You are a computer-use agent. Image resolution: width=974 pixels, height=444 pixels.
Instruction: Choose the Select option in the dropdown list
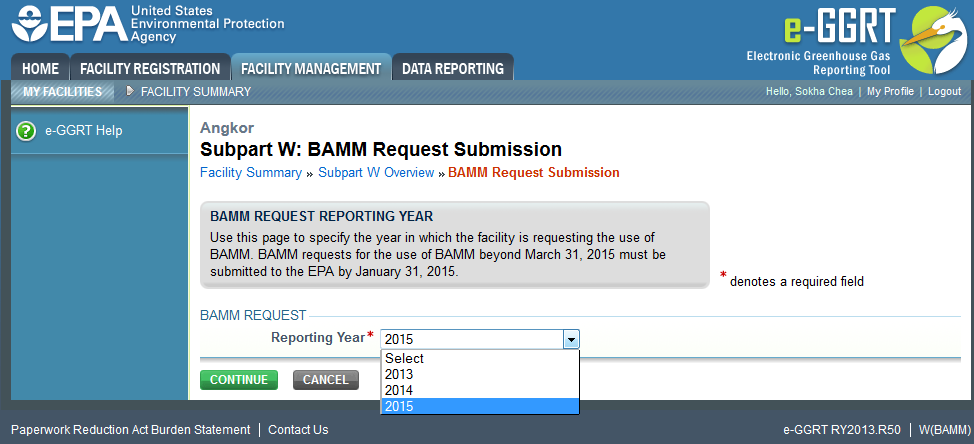[x=480, y=358]
